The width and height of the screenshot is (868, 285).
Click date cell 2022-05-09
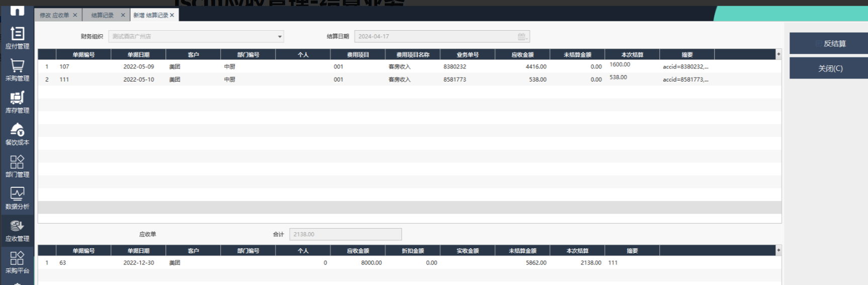[138, 66]
